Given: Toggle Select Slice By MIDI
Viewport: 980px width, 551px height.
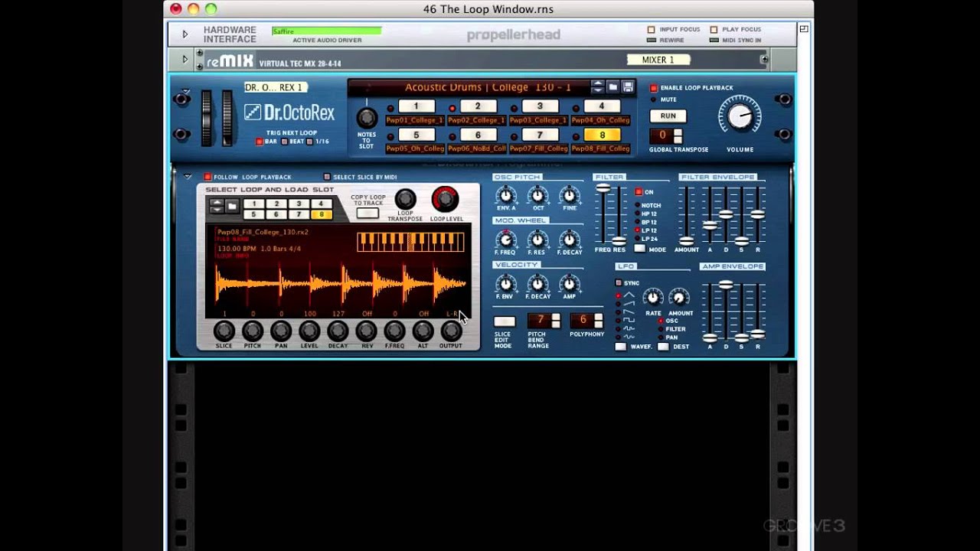Looking at the screenshot, I should pyautogui.click(x=327, y=177).
